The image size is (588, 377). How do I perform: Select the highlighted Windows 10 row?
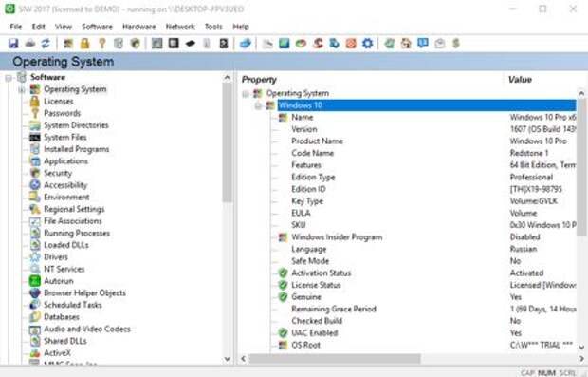427,105
